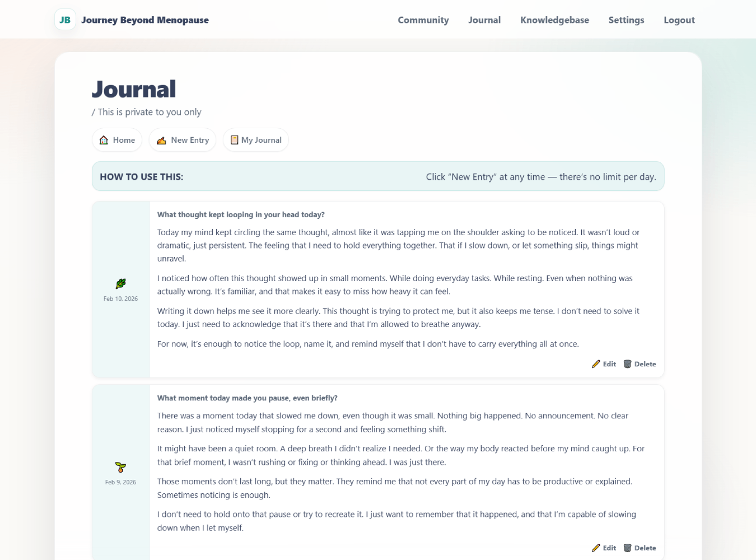The height and width of the screenshot is (560, 756).
Task: Click the pencil Edit icon on the Feb 9 entry
Action: tap(597, 547)
